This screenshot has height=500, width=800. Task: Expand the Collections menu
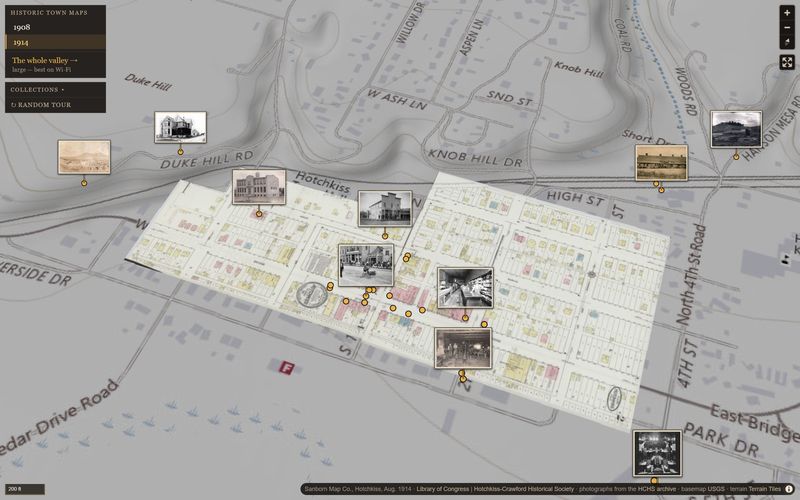(55, 89)
